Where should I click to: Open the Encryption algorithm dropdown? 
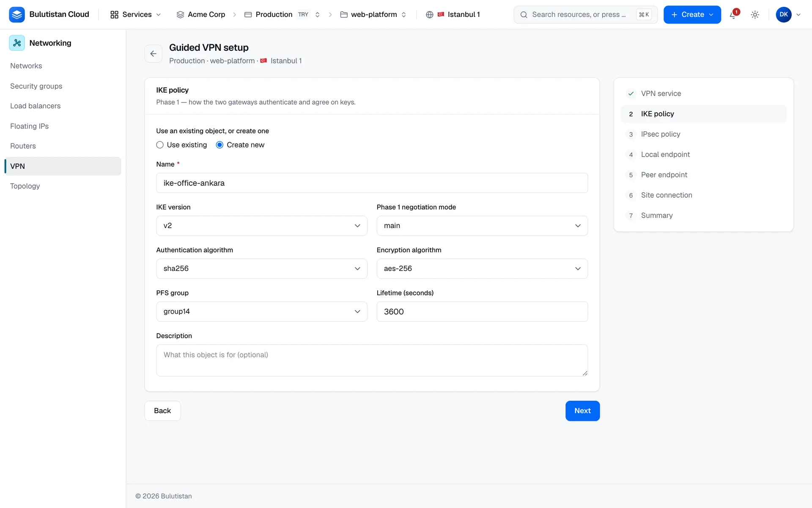tap(482, 268)
